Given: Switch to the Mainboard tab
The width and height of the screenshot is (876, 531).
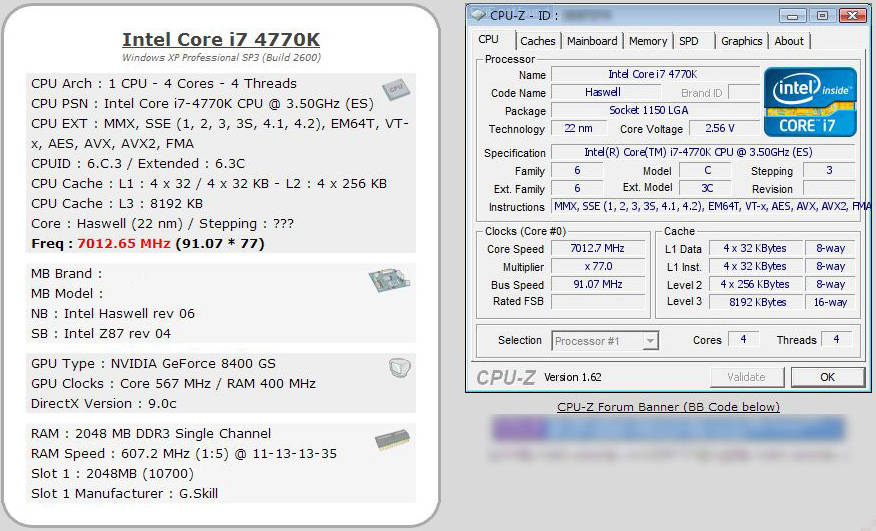Looking at the screenshot, I should click(592, 41).
